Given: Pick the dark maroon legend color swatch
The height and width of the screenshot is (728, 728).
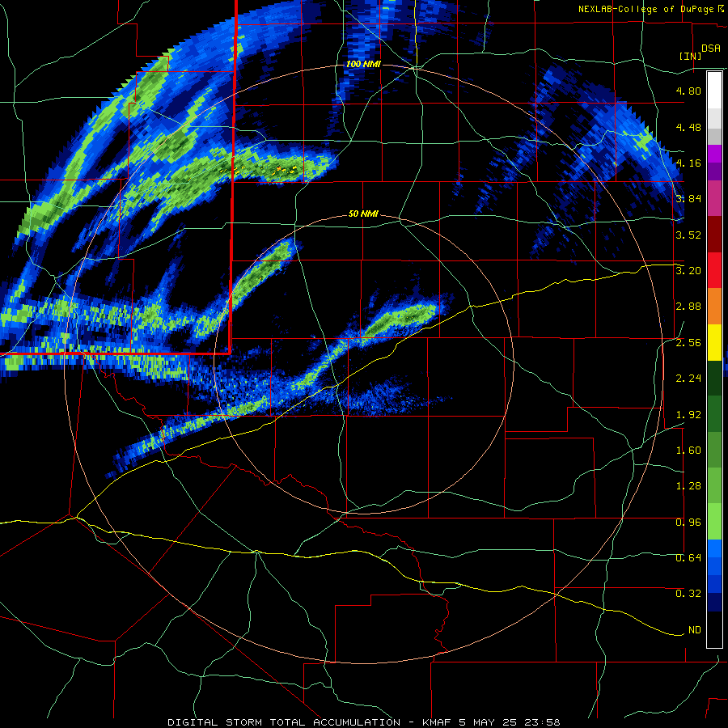Looking at the screenshot, I should (x=714, y=235).
